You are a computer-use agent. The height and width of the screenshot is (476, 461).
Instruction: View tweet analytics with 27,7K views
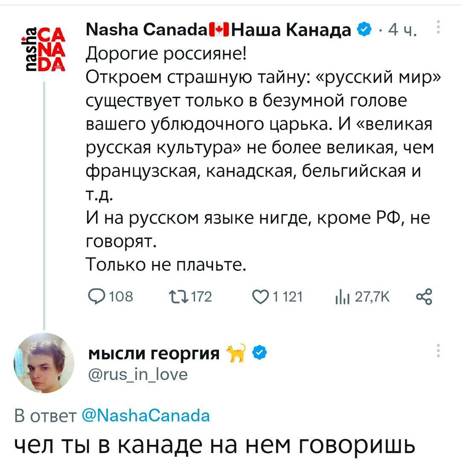click(339, 296)
